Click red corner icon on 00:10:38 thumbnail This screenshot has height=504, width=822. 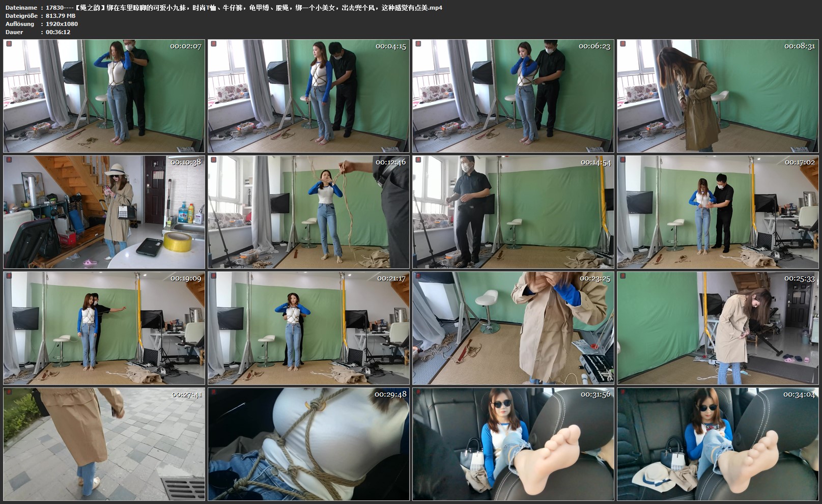click(9, 160)
